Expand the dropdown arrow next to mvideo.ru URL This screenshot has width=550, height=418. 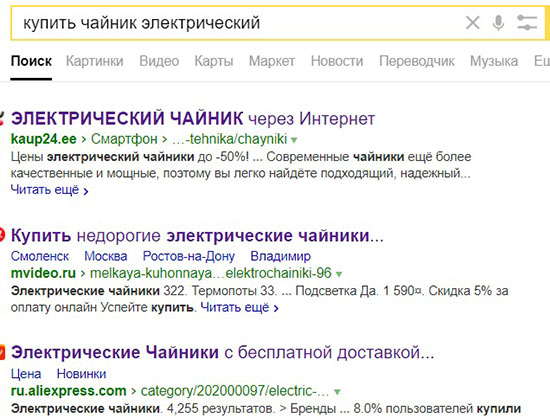(338, 274)
